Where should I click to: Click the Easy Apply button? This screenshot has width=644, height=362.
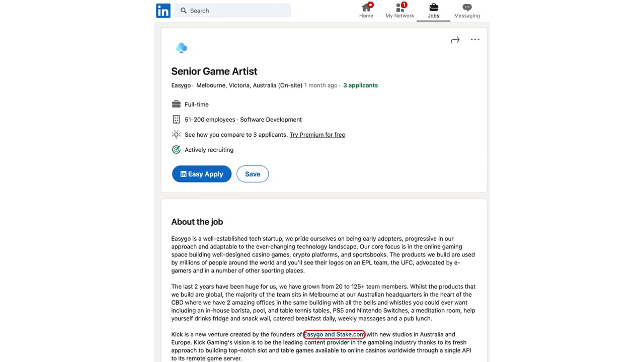[x=202, y=174]
